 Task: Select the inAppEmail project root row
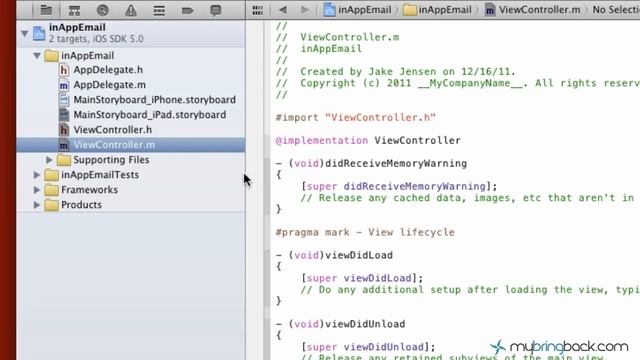pyautogui.click(x=131, y=33)
